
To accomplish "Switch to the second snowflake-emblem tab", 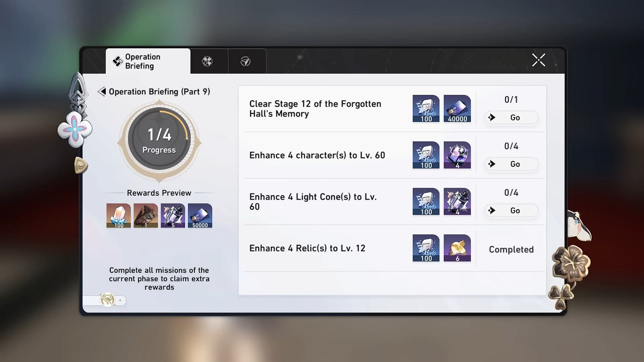I will 207,61.
